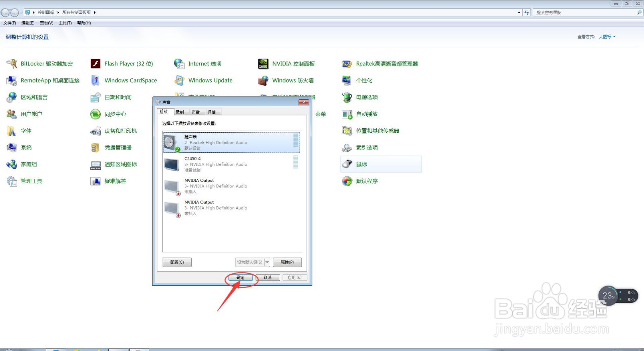Expand the 大图标 view-by dropdown
The width and height of the screenshot is (644, 351).
(x=607, y=37)
